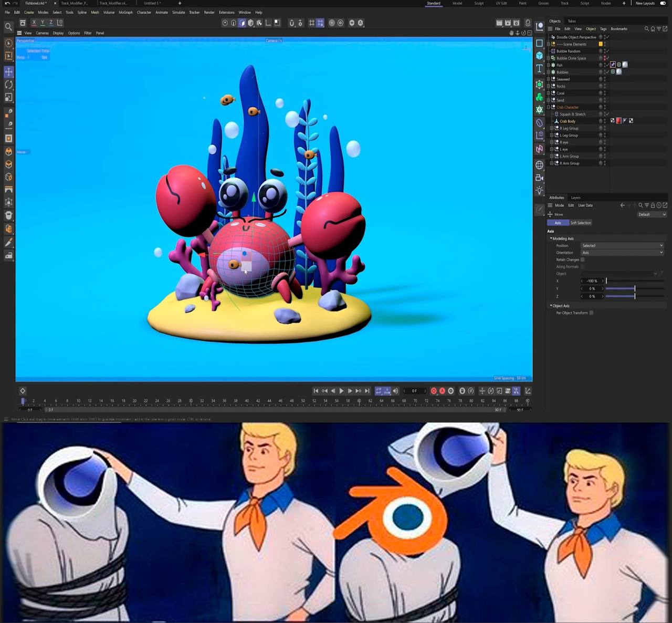Open User Data in Attributes manager
This screenshot has width=672, height=623.
(585, 205)
